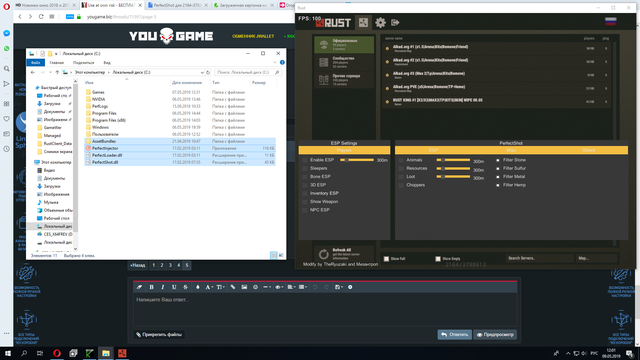
Task: Open the Файл tab in Explorer
Action: pos(36,62)
